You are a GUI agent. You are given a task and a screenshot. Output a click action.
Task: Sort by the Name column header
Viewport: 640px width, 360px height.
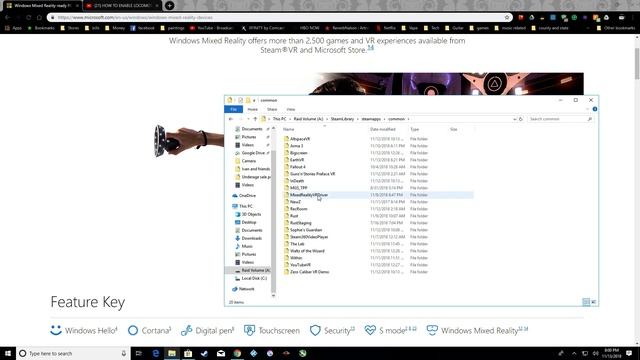point(289,129)
